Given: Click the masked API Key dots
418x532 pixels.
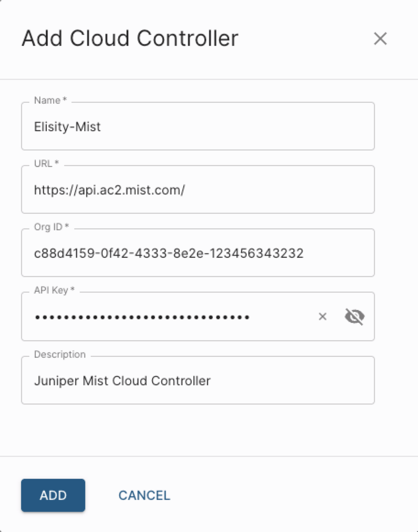Looking at the screenshot, I should click(x=142, y=316).
